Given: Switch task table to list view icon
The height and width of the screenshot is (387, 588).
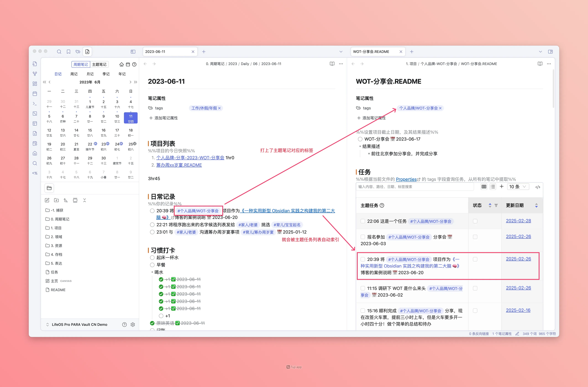Looking at the screenshot, I should (x=493, y=187).
